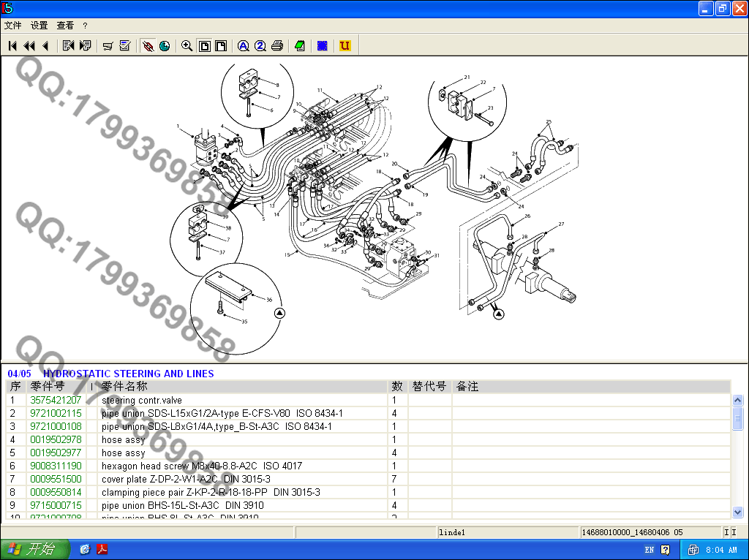The image size is (749, 560).
Task: Toggle the pressed link-chain toolbar button
Action: click(x=148, y=46)
